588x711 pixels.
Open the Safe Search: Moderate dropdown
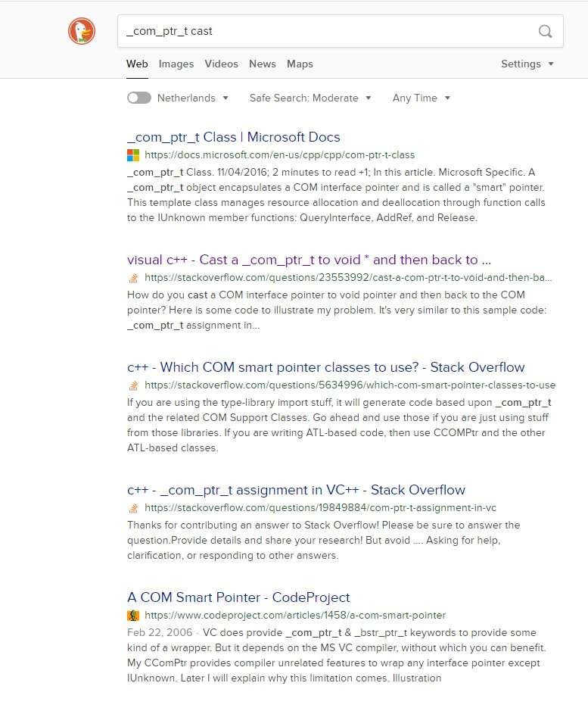[310, 98]
